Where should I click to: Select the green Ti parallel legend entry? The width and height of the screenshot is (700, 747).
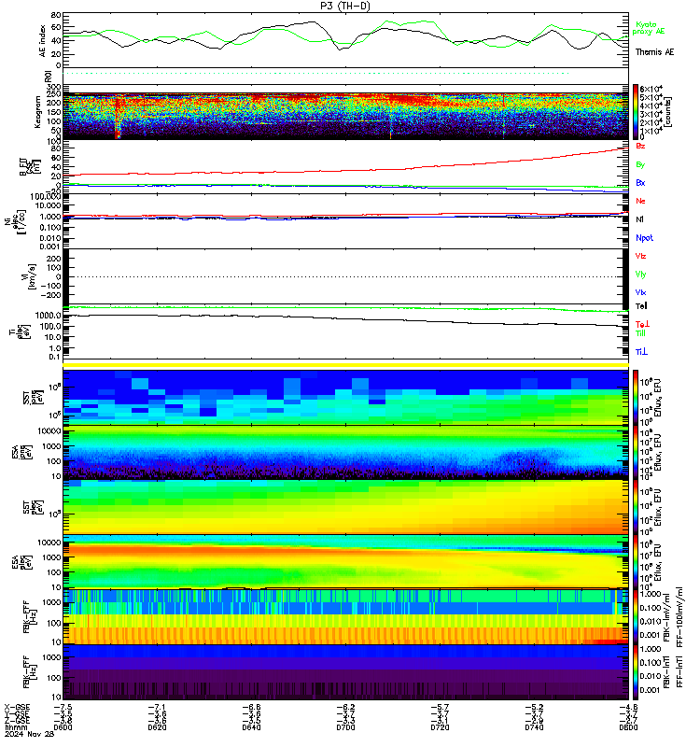pyautogui.click(x=640, y=333)
